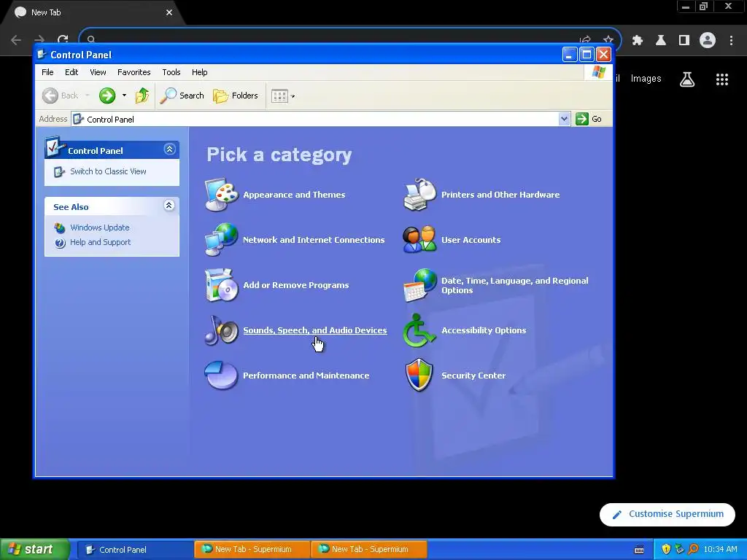The height and width of the screenshot is (560, 747).
Task: Click the Folders toolbar button
Action: [236, 96]
